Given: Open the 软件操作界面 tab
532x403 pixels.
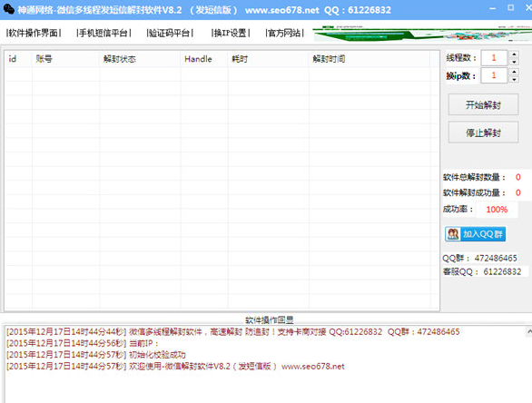Looking at the screenshot, I should click(34, 33).
